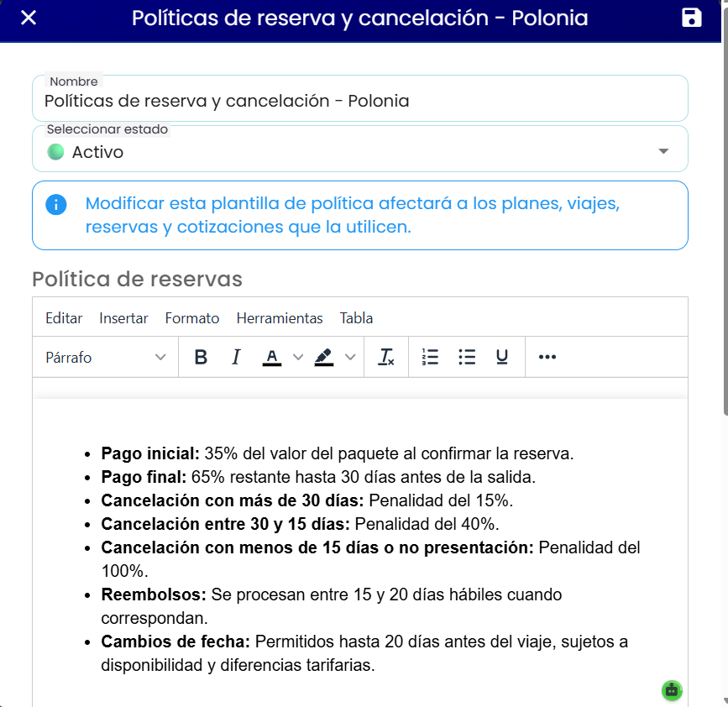Toggle italic formatting in the toolbar

point(236,357)
